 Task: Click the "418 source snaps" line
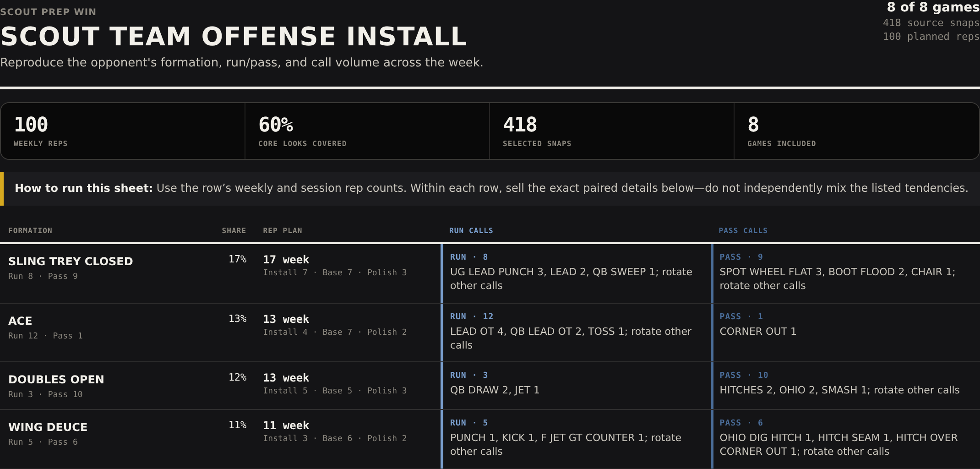pyautogui.click(x=931, y=23)
